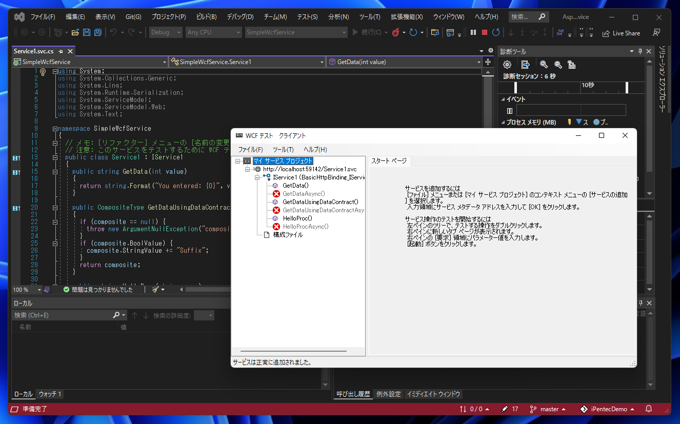This screenshot has height=424, width=680.
Task: Select the GetDataUsingDataContract() operation
Action: click(x=320, y=202)
